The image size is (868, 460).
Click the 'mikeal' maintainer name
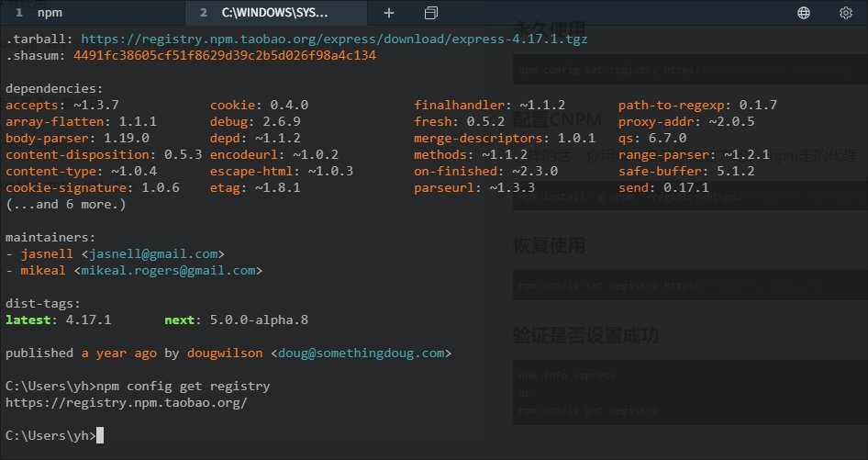[43, 271]
